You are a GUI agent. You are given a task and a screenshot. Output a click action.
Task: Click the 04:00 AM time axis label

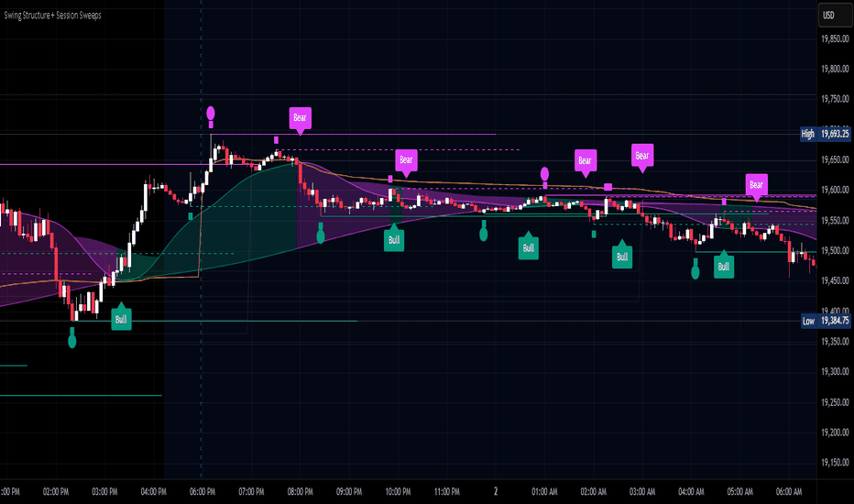(x=691, y=491)
